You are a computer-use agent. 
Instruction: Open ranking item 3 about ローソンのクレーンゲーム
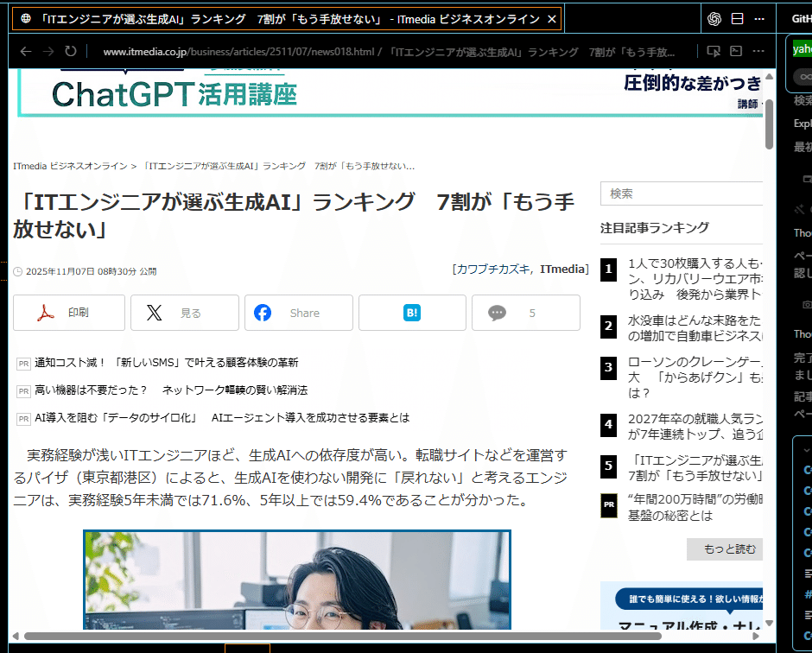pyautogui.click(x=695, y=377)
